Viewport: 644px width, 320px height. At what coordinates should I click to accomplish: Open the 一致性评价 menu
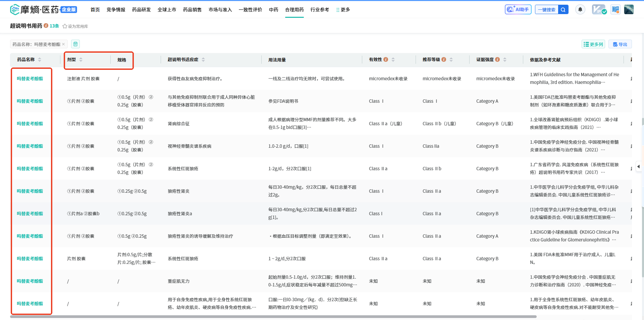(x=251, y=10)
